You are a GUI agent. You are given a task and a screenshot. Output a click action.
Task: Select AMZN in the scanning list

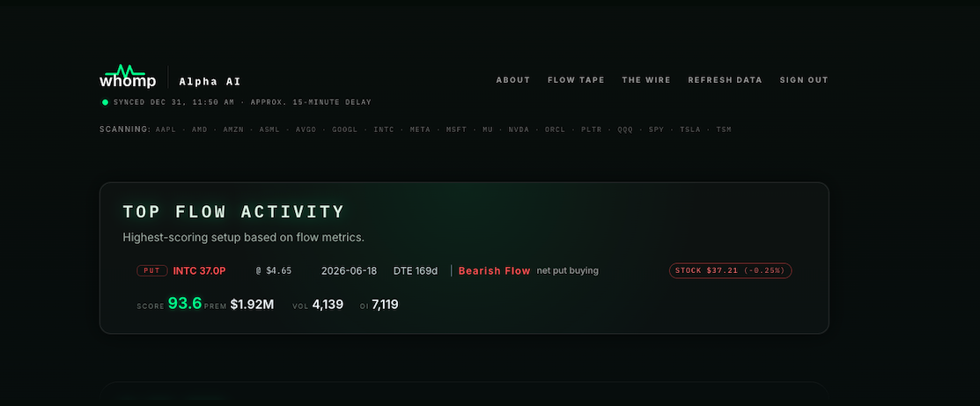point(233,129)
